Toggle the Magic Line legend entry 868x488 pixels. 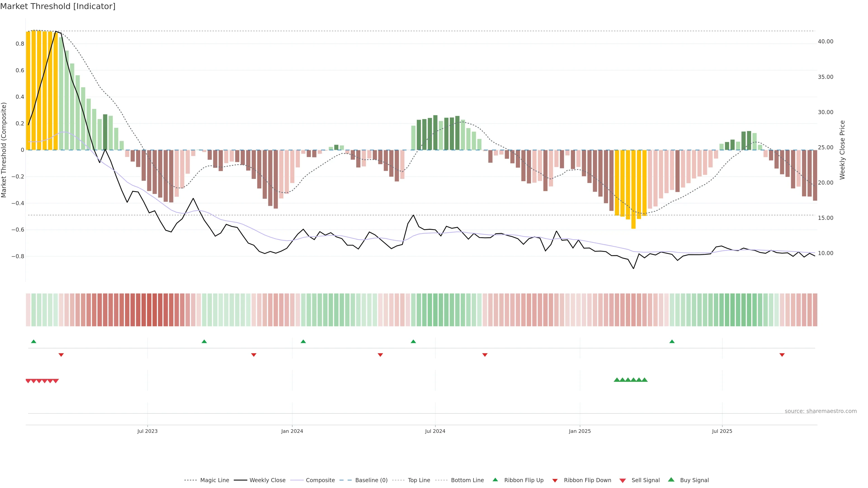(x=214, y=480)
